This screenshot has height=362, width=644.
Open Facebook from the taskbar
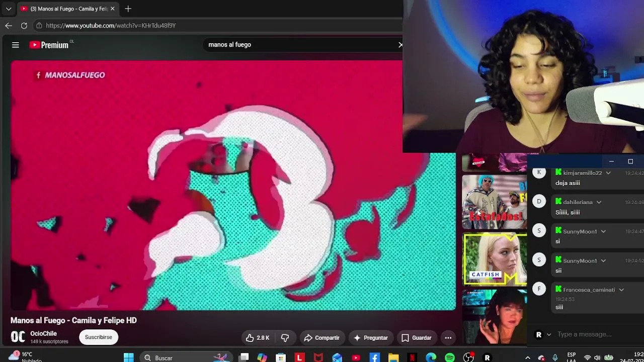click(x=374, y=357)
